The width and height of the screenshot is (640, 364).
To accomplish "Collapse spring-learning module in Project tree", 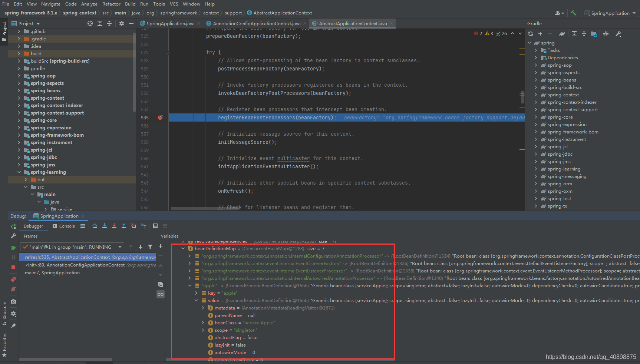I will pos(19,172).
